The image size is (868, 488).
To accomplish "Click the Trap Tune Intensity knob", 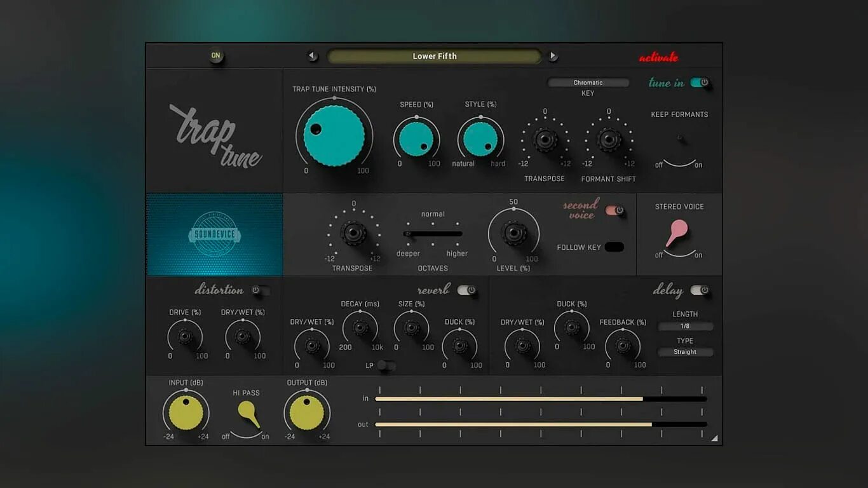I will 334,136.
